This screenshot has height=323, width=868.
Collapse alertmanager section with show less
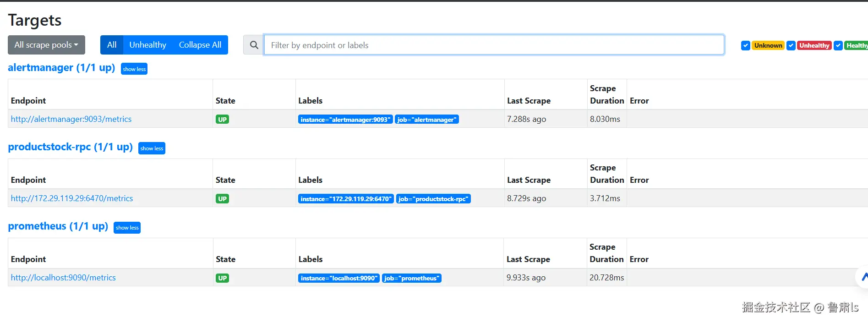134,69
